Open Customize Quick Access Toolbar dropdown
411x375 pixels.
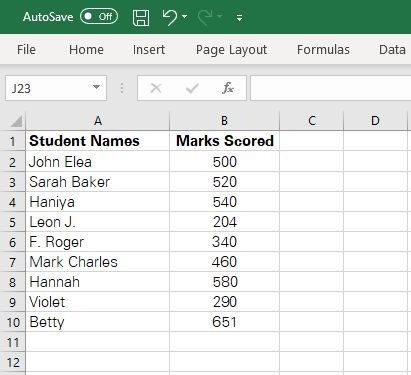coord(239,18)
